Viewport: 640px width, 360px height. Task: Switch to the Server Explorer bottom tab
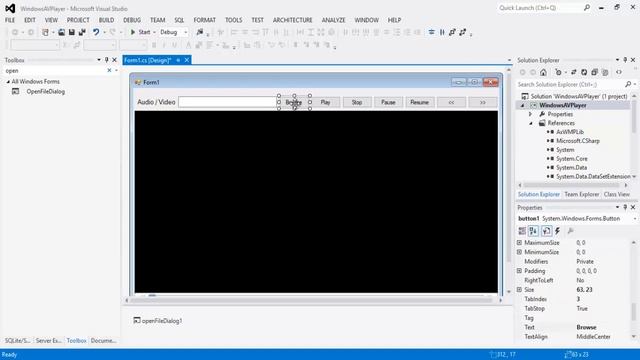pos(48,340)
